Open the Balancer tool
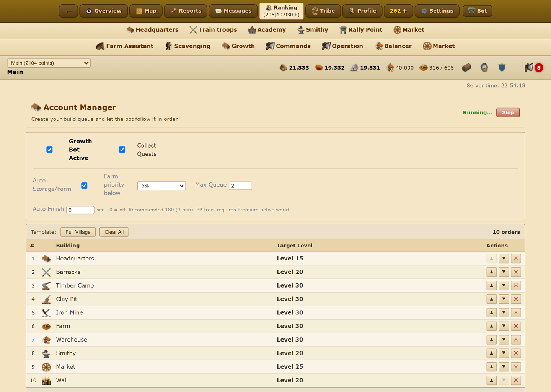Viewport: 551px width, 392px height. pyautogui.click(x=393, y=46)
